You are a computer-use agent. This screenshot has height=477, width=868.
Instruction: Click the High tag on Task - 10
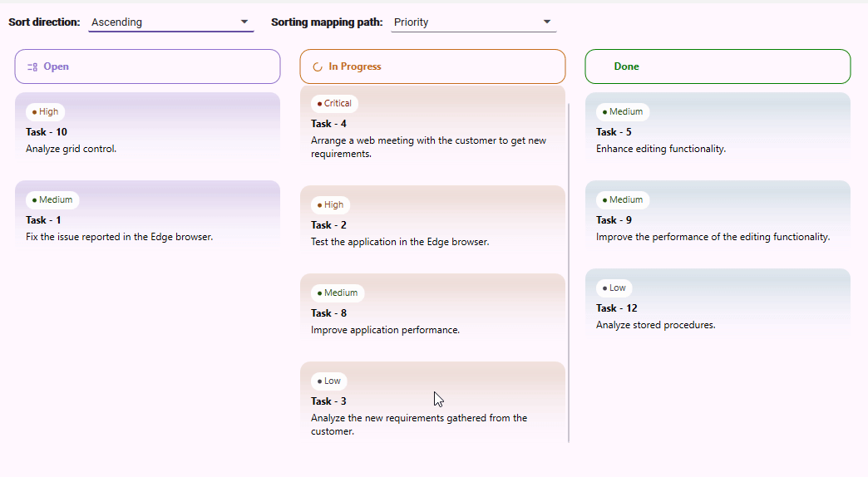pos(46,112)
